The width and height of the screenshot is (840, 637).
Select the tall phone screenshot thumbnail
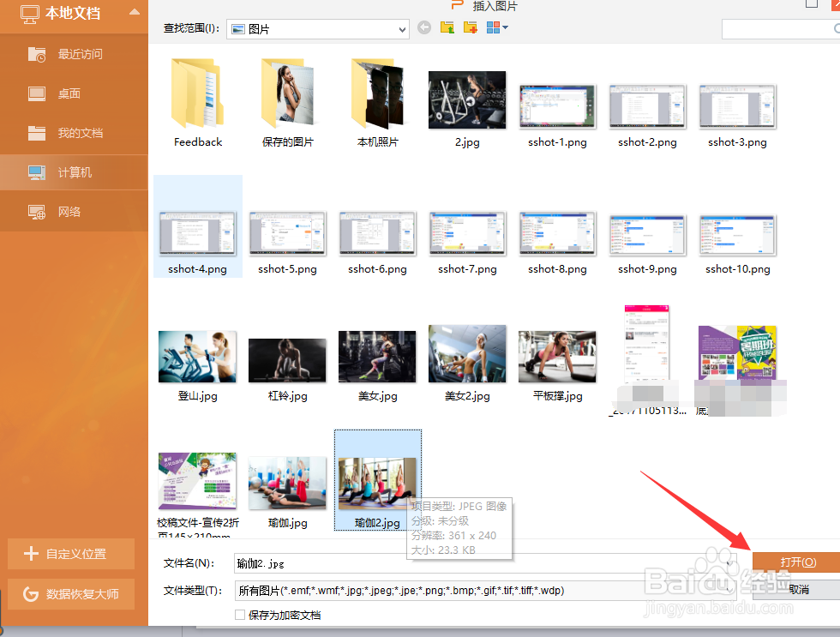click(x=647, y=343)
